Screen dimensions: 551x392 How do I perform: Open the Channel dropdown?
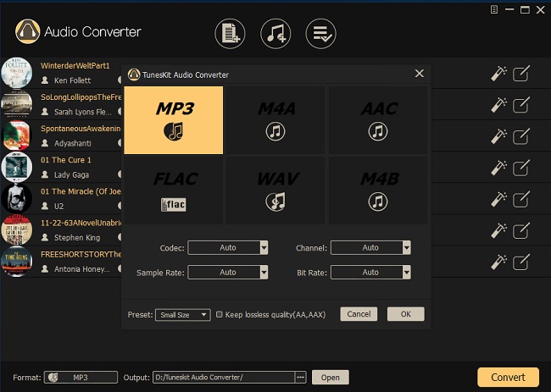tap(407, 248)
